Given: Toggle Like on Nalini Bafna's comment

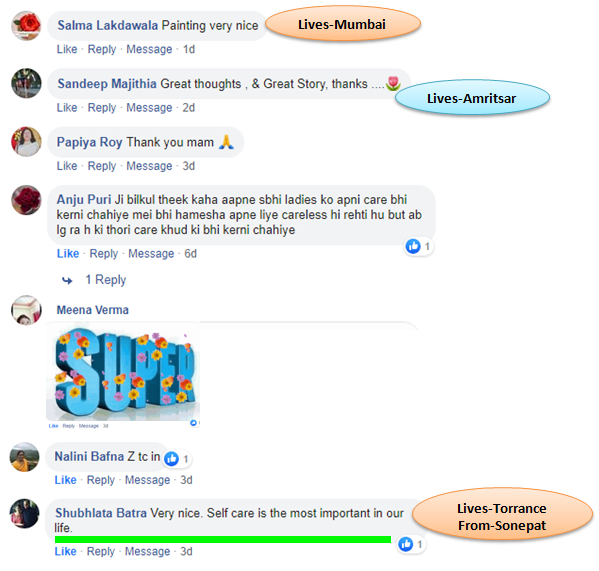Looking at the screenshot, I should pyautogui.click(x=65, y=480).
